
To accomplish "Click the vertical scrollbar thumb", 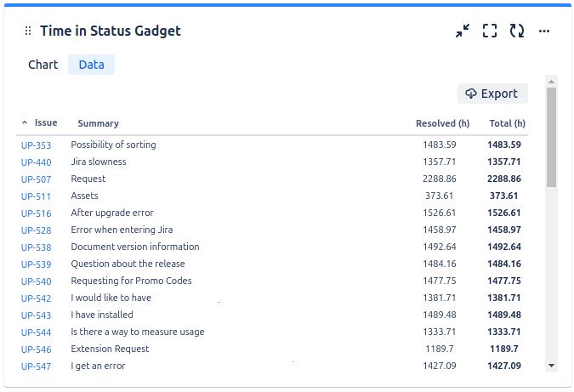I will [552, 136].
